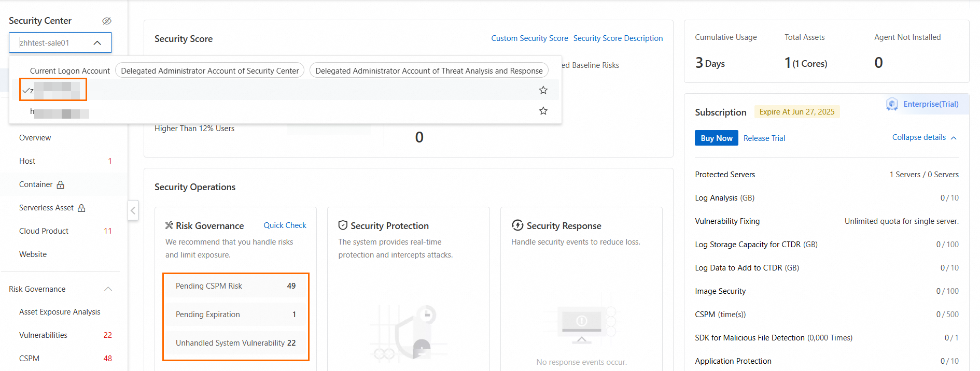Viewport: 980px width, 371px height.
Task: Open the Vulnerabilities menu item
Action: [x=44, y=335]
